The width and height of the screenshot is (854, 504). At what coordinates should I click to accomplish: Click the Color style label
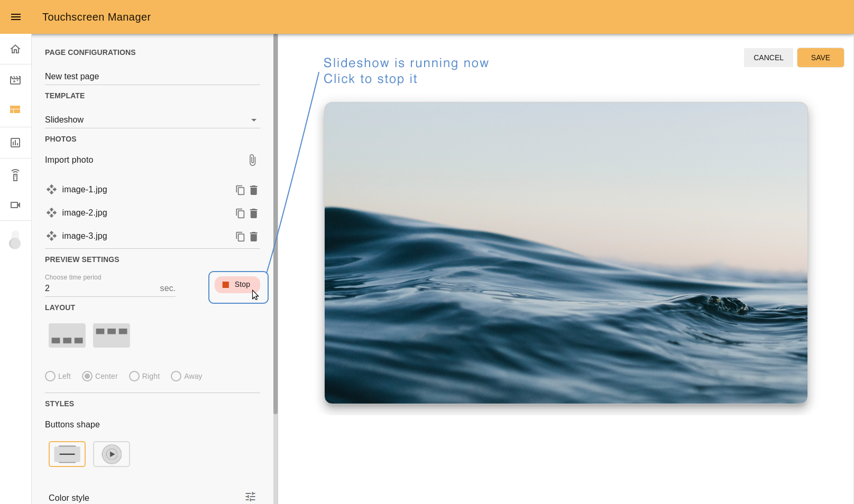[x=69, y=498]
